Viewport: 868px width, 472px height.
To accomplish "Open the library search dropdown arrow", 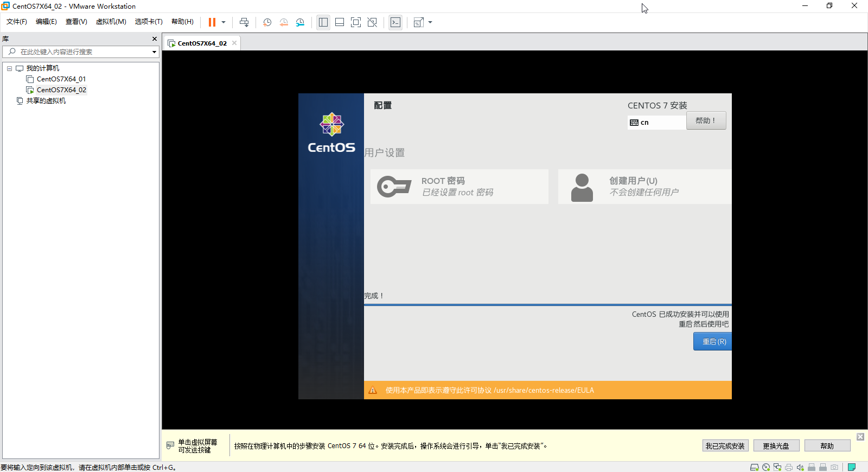I will click(x=154, y=52).
